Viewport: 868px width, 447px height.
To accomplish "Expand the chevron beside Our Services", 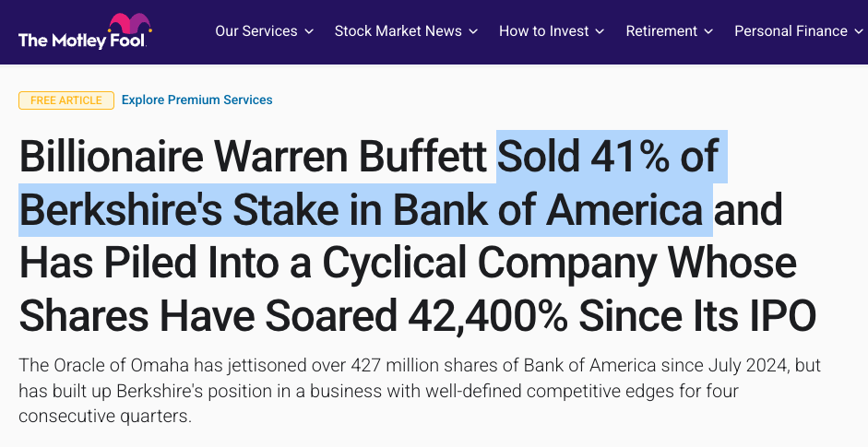I will pyautogui.click(x=309, y=31).
